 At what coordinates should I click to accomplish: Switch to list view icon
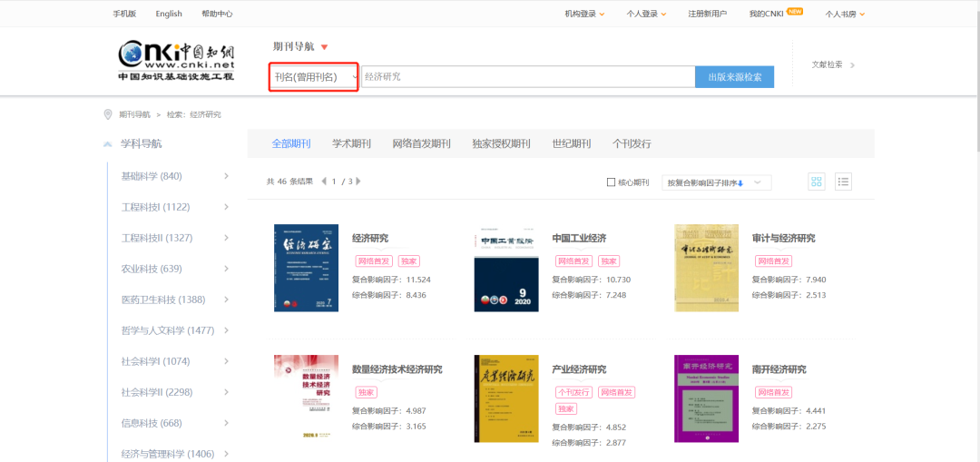tap(844, 182)
